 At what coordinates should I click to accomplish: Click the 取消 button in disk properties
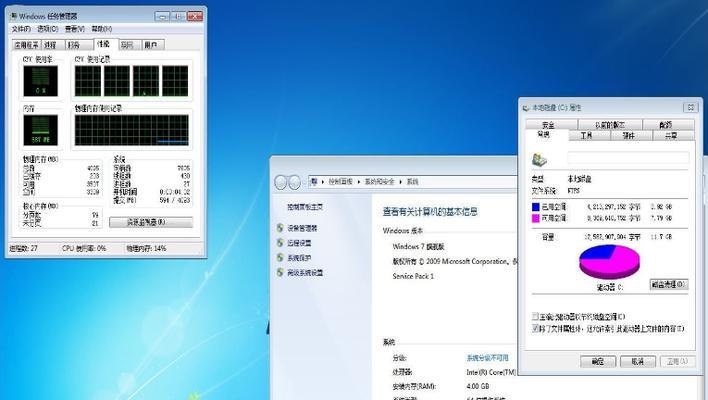pyautogui.click(x=638, y=362)
